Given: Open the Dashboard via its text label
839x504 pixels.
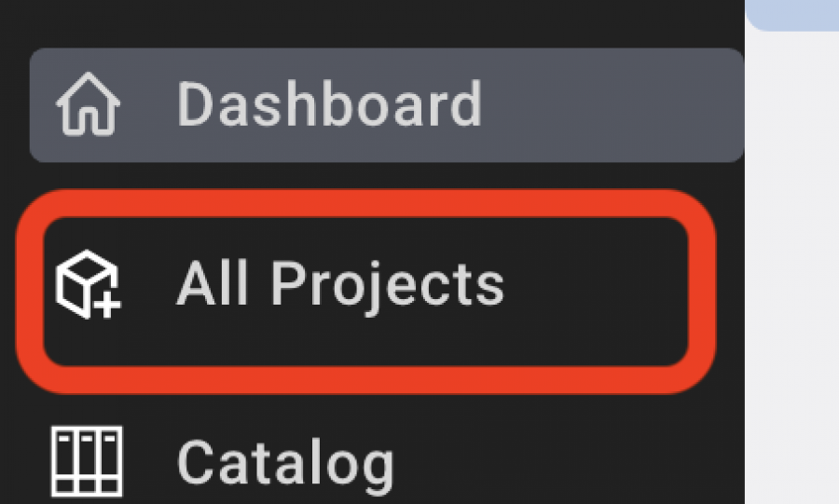Looking at the screenshot, I should click(x=330, y=104).
